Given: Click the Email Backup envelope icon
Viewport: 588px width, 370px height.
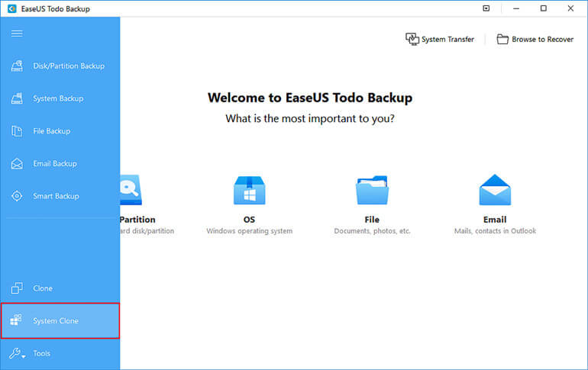Looking at the screenshot, I should (17, 164).
